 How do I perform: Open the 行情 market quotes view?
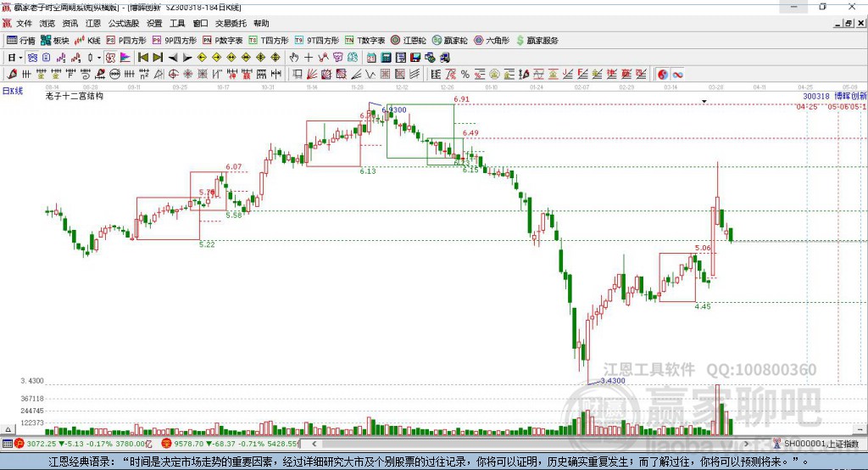21,41
